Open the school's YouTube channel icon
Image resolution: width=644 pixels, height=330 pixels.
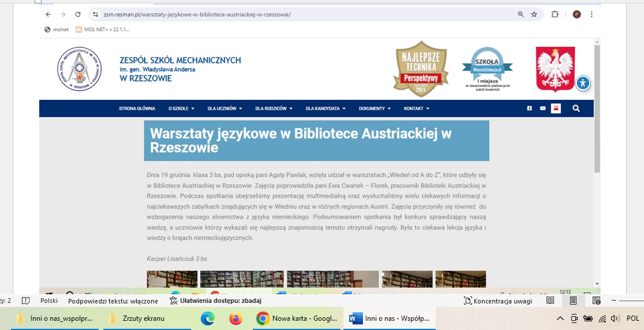(542, 108)
